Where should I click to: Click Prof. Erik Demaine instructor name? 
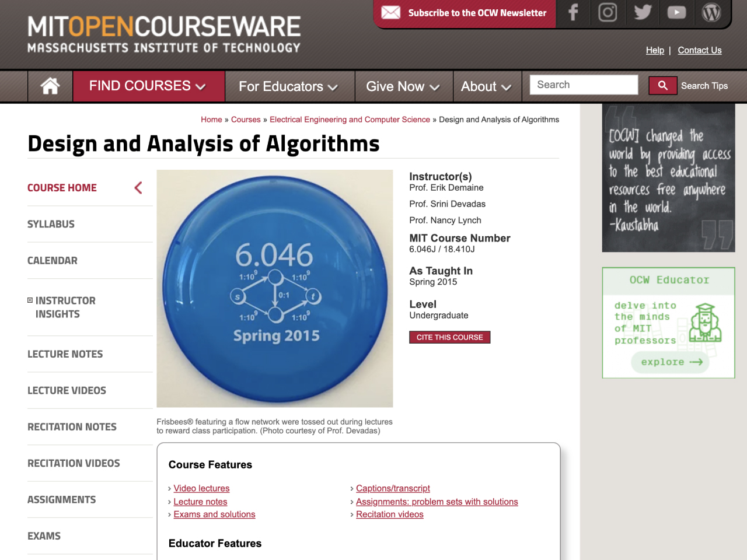pos(446,188)
